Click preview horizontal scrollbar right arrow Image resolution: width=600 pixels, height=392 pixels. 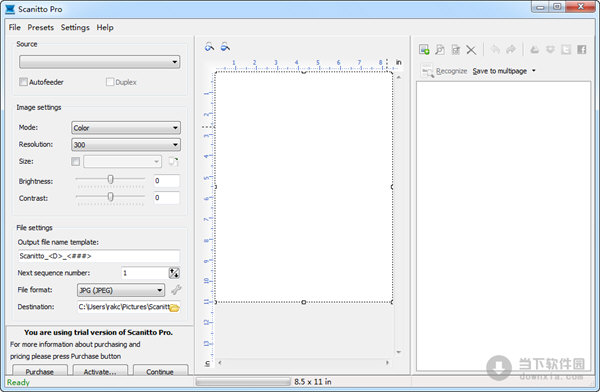387,362
